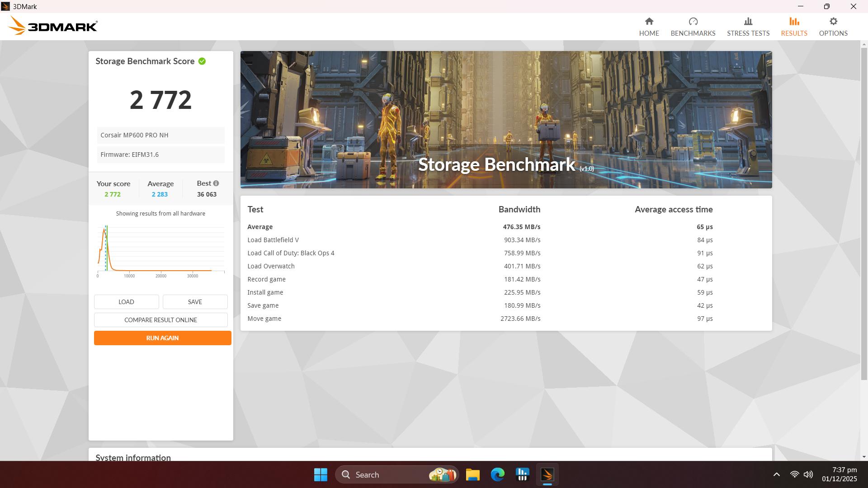Open the blue bars app on taskbar
868x488 pixels.
pyautogui.click(x=522, y=474)
